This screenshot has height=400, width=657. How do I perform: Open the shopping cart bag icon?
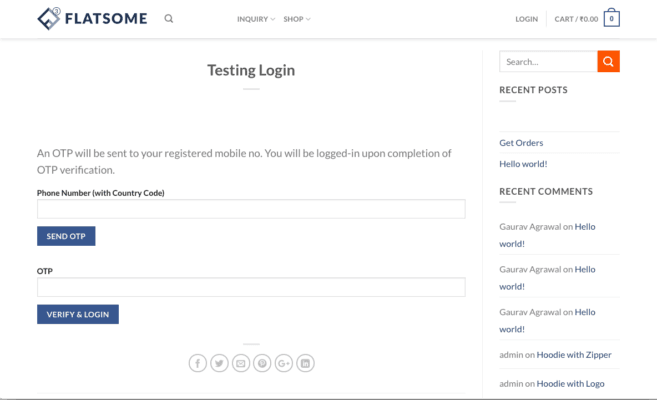pyautogui.click(x=611, y=18)
